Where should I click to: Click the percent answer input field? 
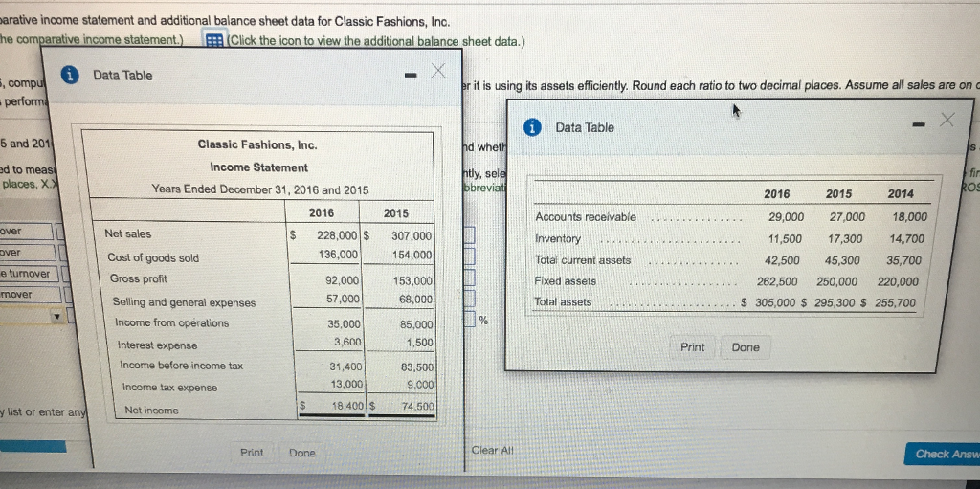pos(469,321)
